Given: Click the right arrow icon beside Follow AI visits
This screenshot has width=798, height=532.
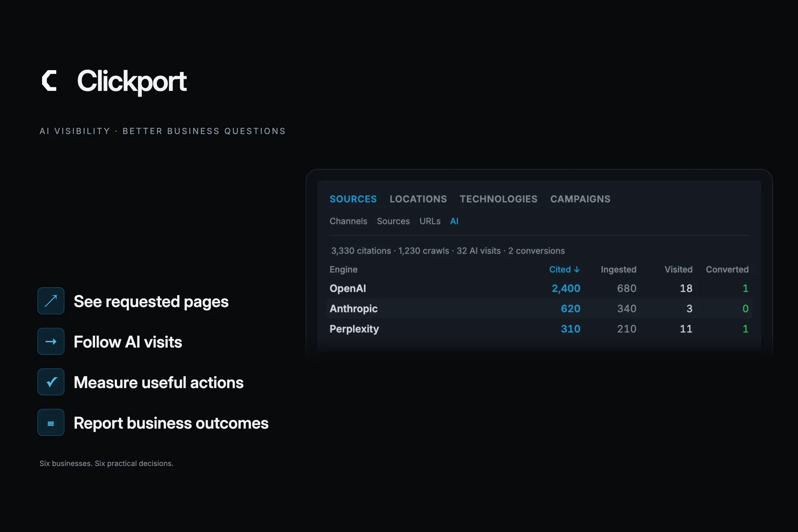Looking at the screenshot, I should click(x=51, y=341).
